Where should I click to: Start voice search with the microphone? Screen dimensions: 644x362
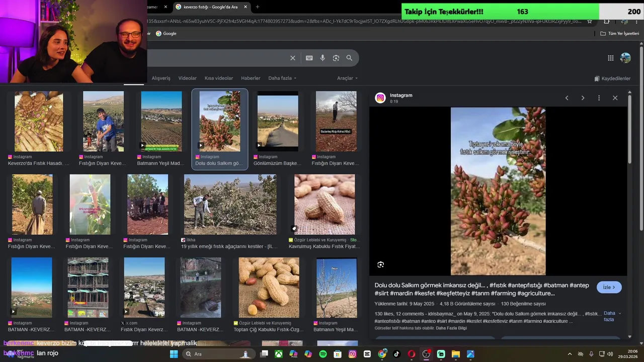(323, 58)
